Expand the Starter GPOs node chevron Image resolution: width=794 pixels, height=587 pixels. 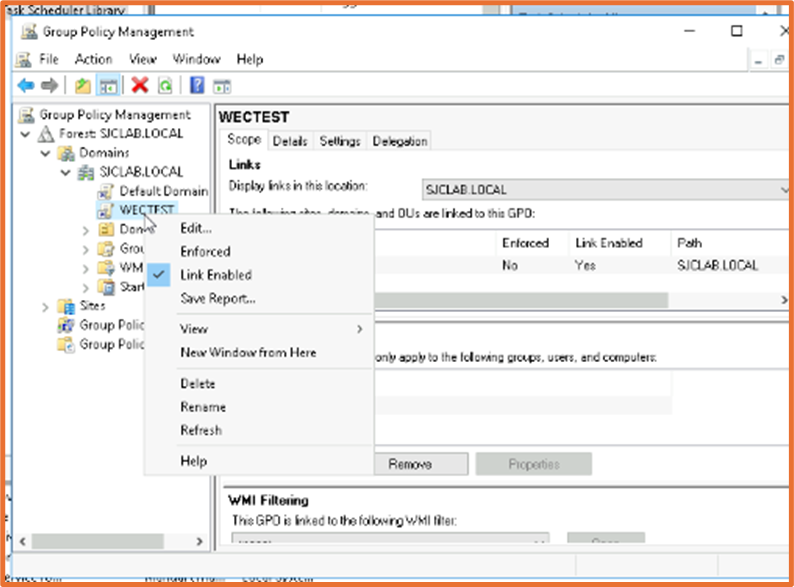86,288
